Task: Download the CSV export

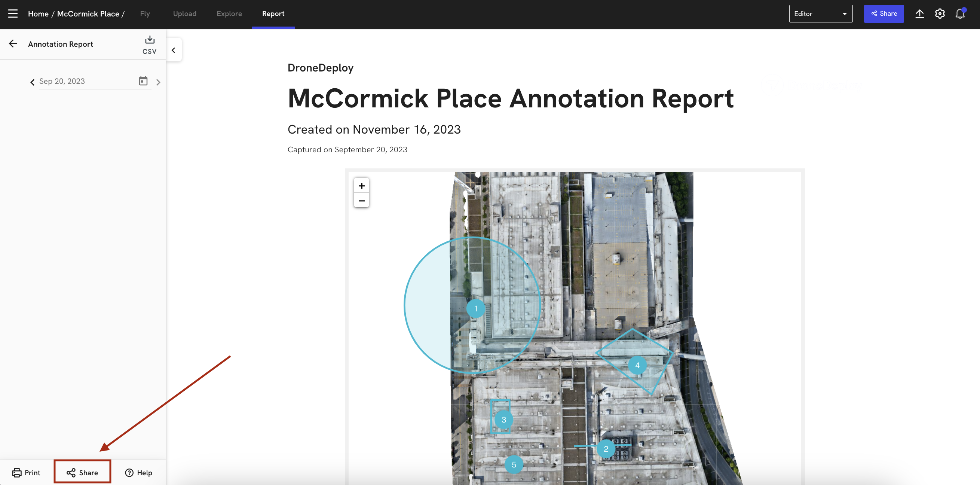Action: 150,45
